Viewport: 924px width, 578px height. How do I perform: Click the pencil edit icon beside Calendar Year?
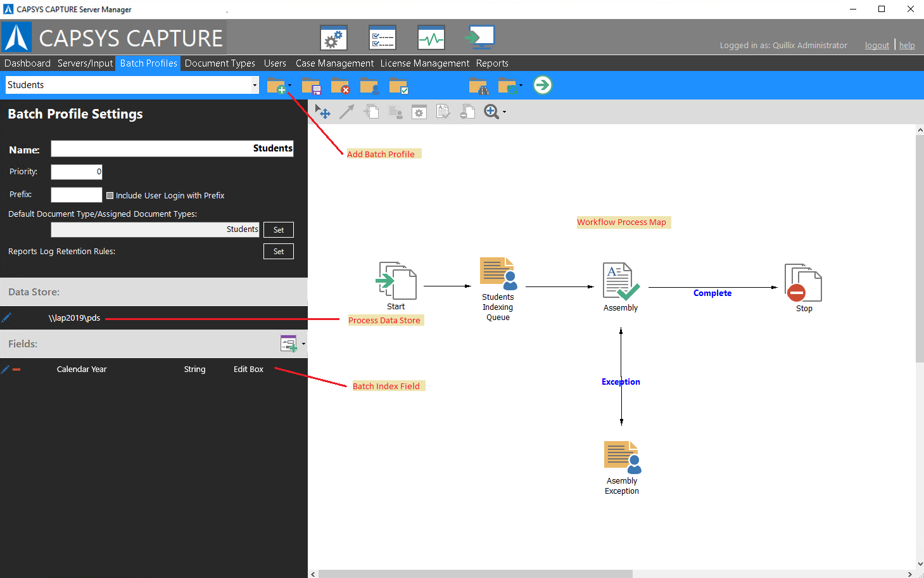[5, 369]
